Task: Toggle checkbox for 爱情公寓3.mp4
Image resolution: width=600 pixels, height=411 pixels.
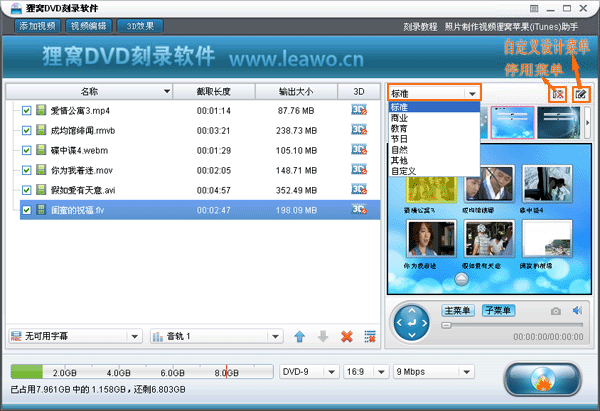Action: point(26,111)
